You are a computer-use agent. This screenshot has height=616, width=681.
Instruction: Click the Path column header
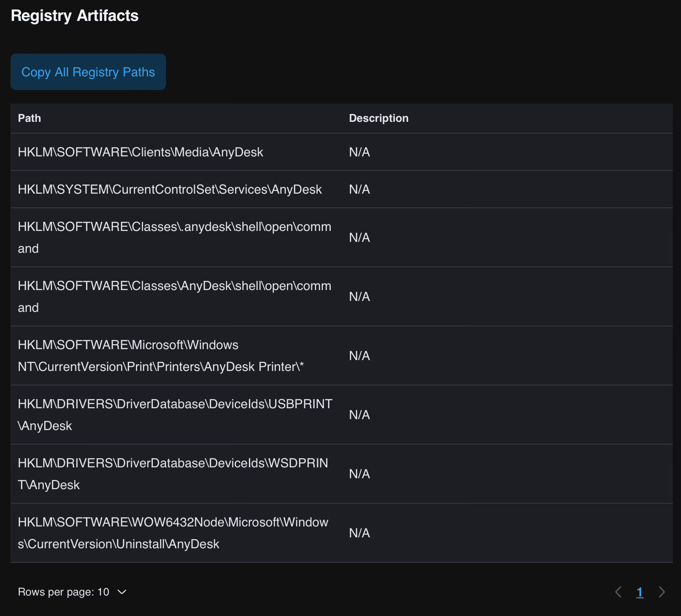tap(30, 118)
